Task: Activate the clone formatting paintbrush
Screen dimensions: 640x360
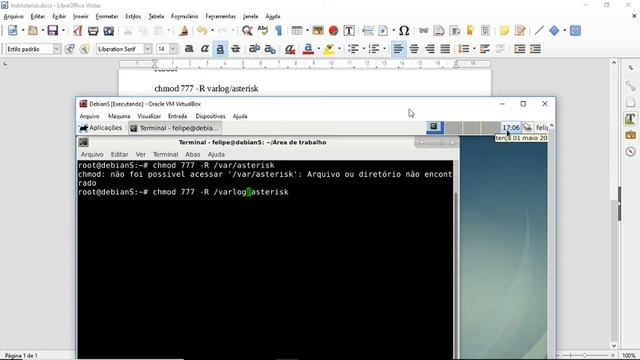Action: pyautogui.click(x=184, y=31)
